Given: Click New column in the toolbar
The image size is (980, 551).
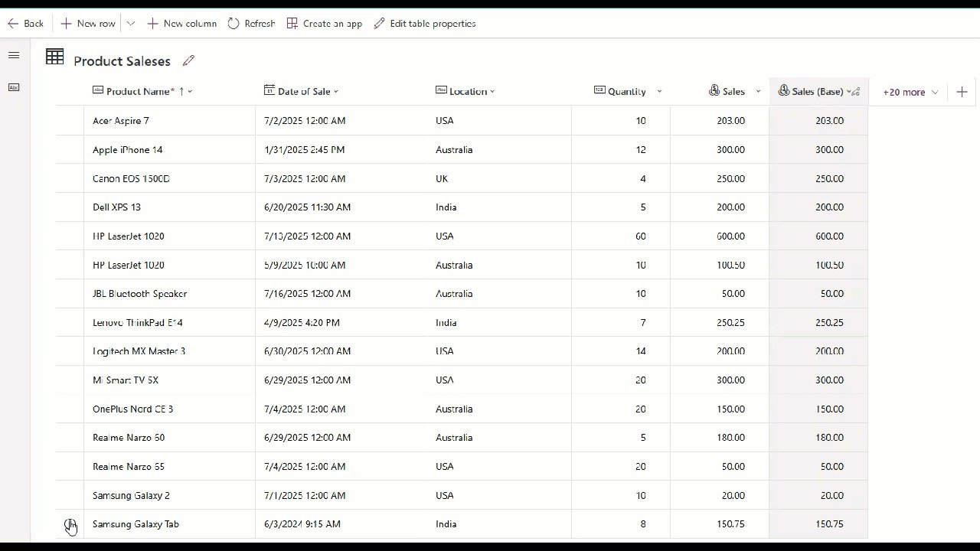Looking at the screenshot, I should pos(181,23).
